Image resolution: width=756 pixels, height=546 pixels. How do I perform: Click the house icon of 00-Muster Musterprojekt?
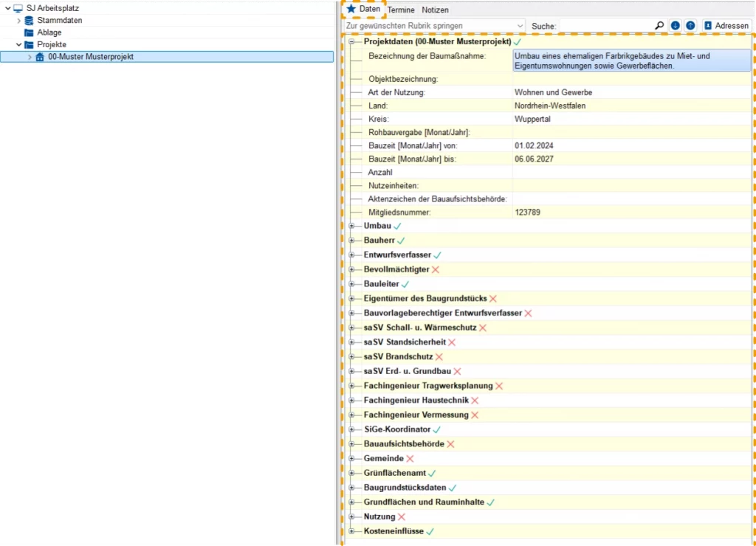[x=40, y=57]
